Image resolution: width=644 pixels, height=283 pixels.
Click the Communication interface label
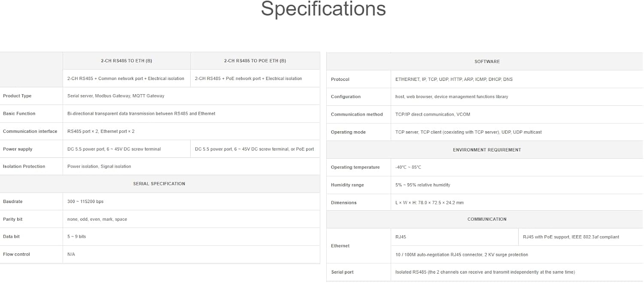(30, 131)
